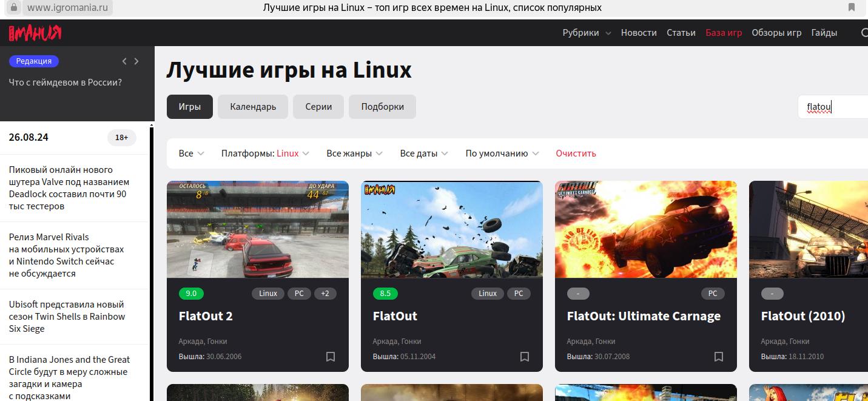The width and height of the screenshot is (868, 401).
Task: Show next item in Редакция carousel
Action: [x=136, y=61]
